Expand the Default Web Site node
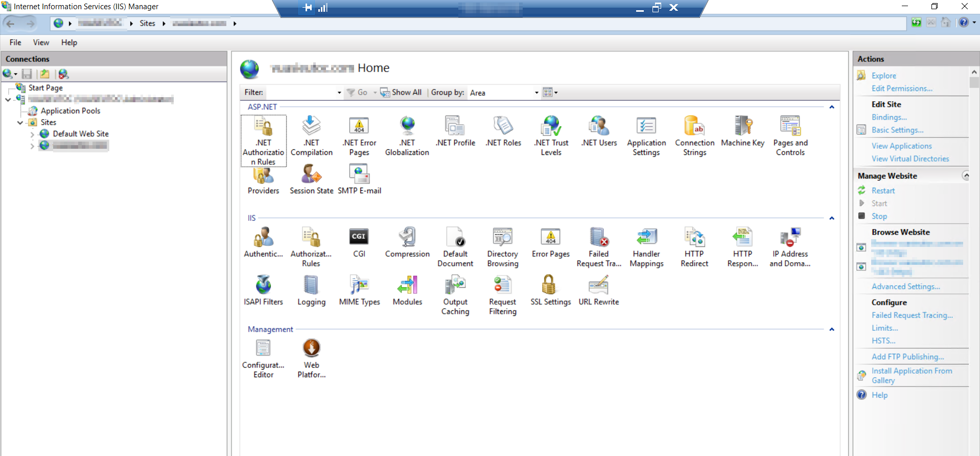This screenshot has width=980, height=456. 32,134
